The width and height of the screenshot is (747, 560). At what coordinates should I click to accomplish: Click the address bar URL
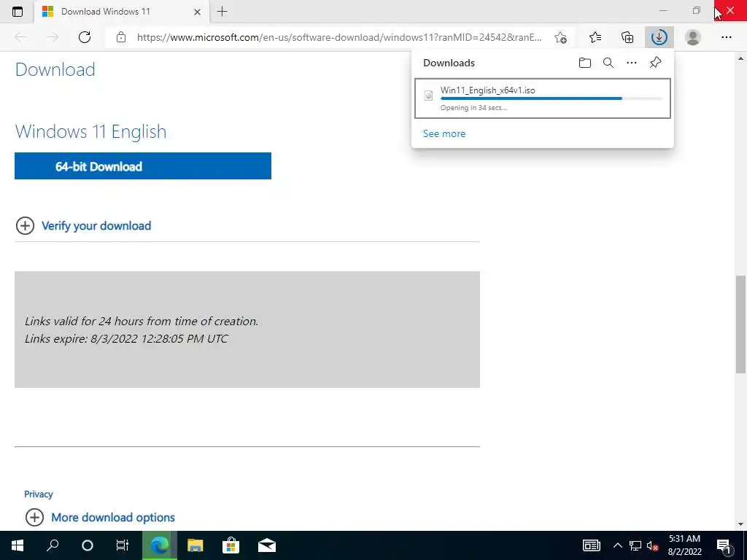click(339, 37)
